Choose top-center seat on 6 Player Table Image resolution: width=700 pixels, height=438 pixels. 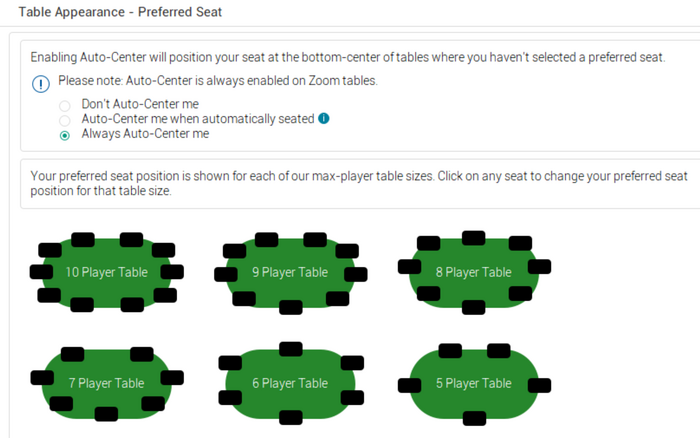pos(290,349)
